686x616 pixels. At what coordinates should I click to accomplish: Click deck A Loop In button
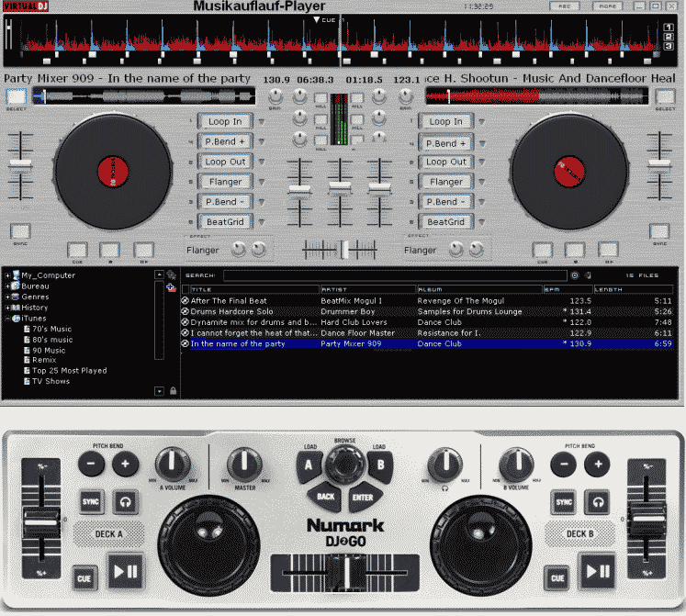(225, 121)
